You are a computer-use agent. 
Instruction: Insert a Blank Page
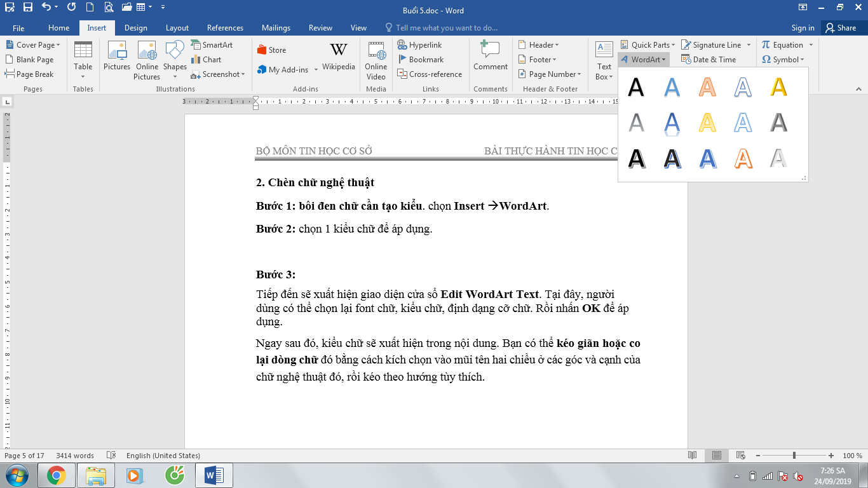pyautogui.click(x=30, y=60)
